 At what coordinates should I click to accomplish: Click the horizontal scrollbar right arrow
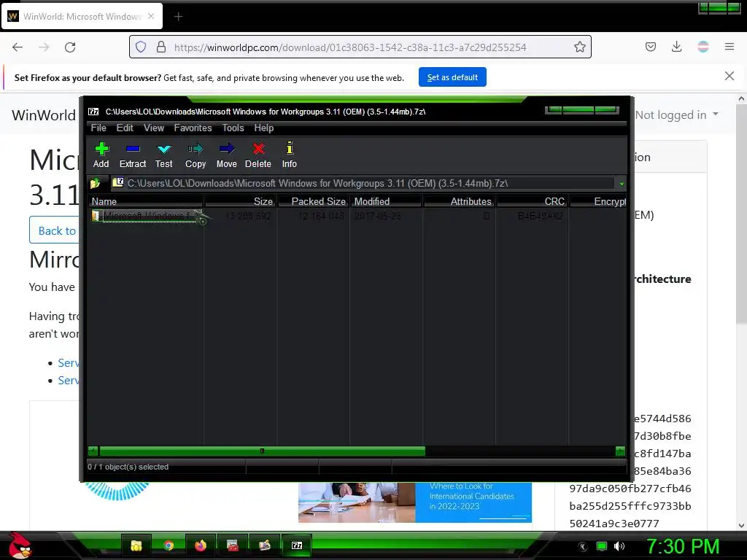tap(620, 451)
